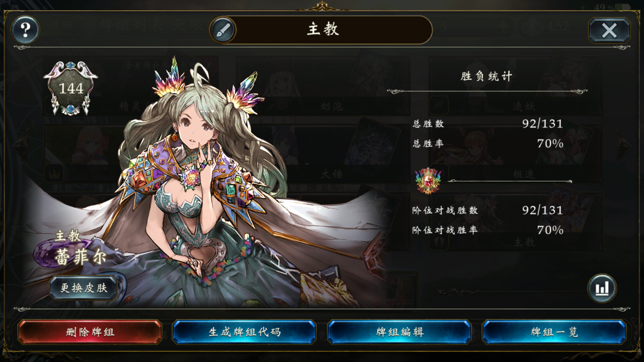Tap the level 144 emblem badge

click(71, 88)
